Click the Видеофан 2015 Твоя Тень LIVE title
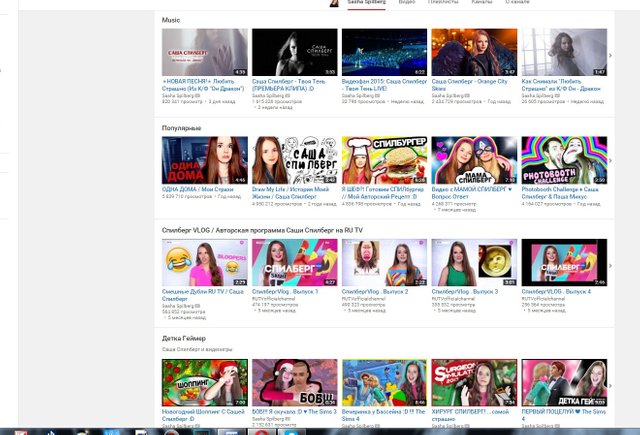Viewport: 640px width, 435px height. click(x=384, y=85)
